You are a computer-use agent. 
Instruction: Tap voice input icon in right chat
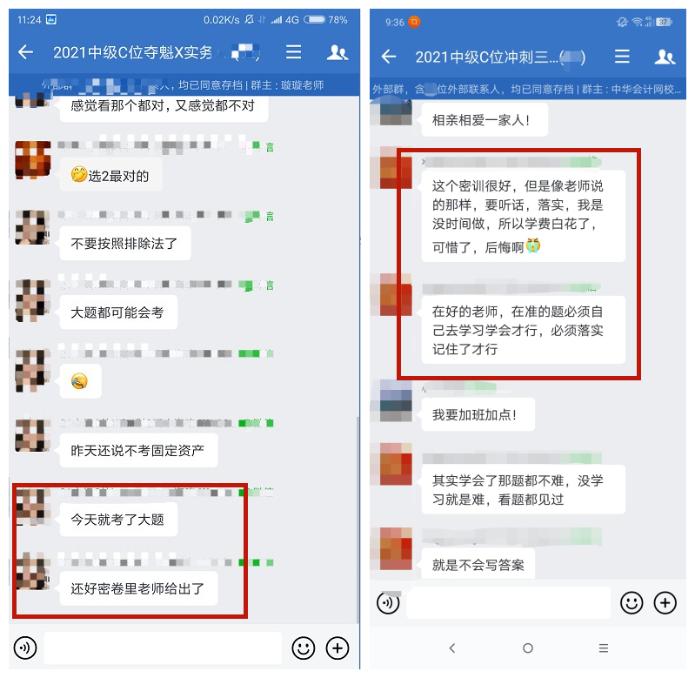coord(388,603)
